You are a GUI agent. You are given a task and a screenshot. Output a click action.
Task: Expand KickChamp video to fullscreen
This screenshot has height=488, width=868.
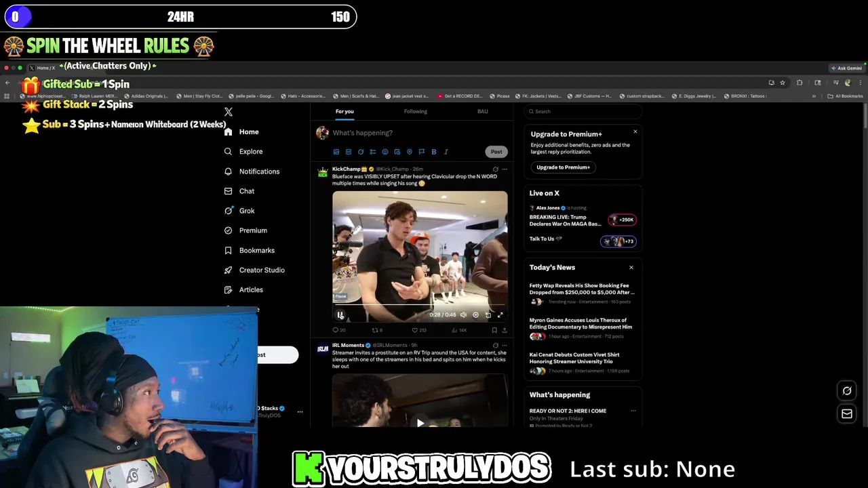tap(500, 314)
